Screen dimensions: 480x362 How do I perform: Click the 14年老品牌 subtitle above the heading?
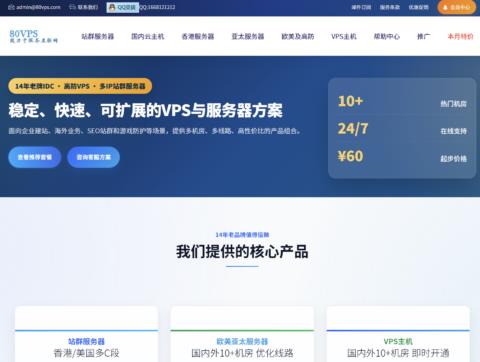click(x=242, y=235)
